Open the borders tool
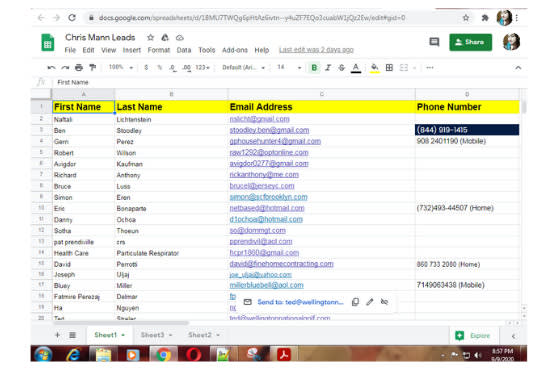 389,68
